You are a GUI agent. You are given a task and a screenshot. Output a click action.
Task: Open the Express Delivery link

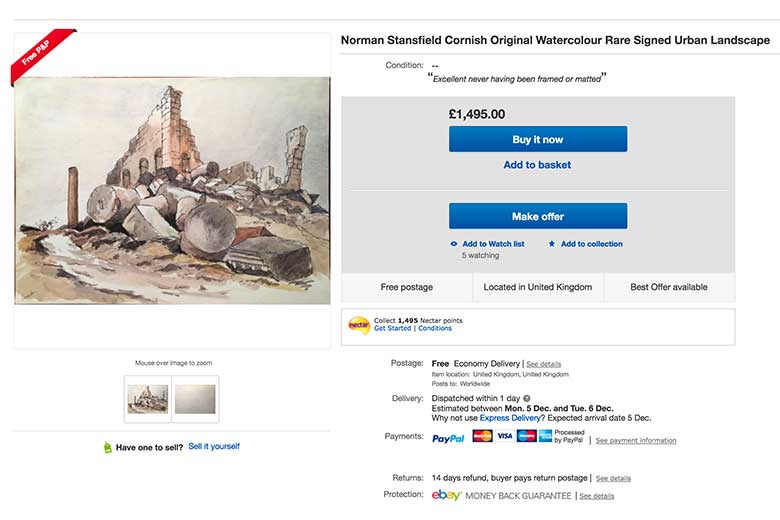tap(507, 418)
